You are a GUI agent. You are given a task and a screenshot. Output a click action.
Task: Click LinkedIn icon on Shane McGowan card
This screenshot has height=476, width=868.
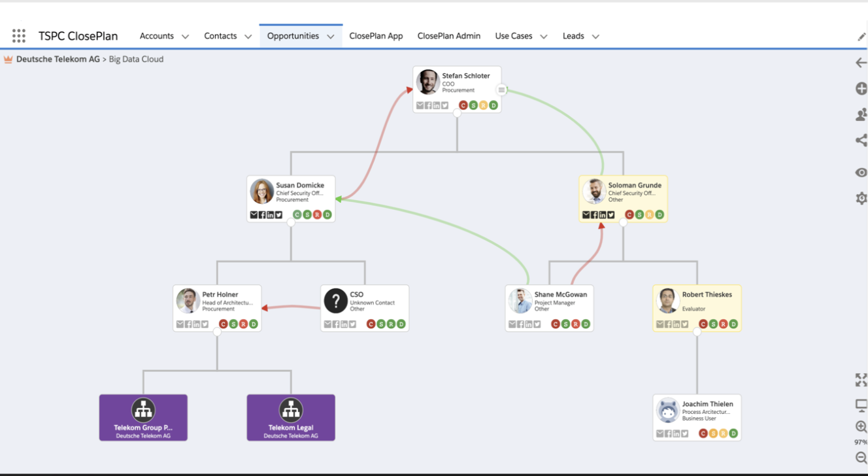click(529, 324)
